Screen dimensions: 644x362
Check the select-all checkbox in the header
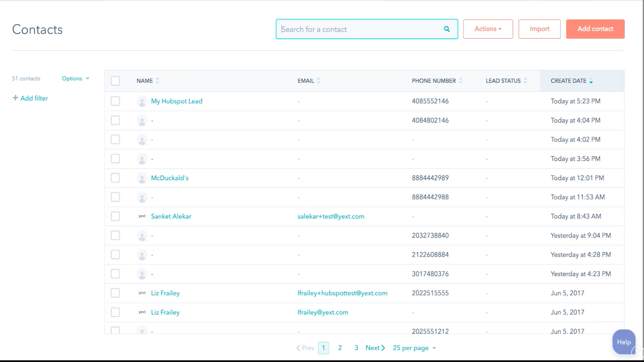tap(115, 80)
